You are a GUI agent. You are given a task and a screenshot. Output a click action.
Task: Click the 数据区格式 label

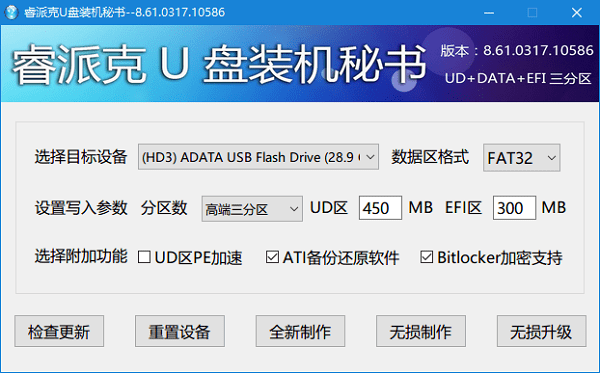click(430, 157)
